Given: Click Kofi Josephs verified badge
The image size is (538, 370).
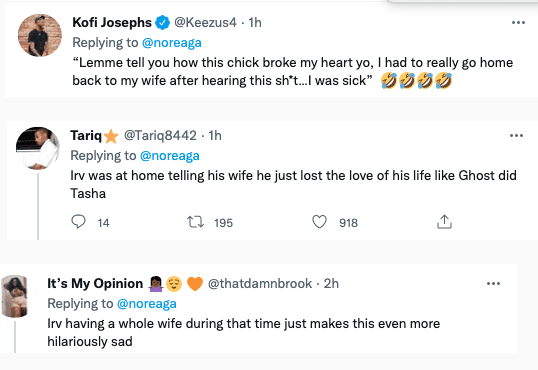Looking at the screenshot, I should pos(163,23).
